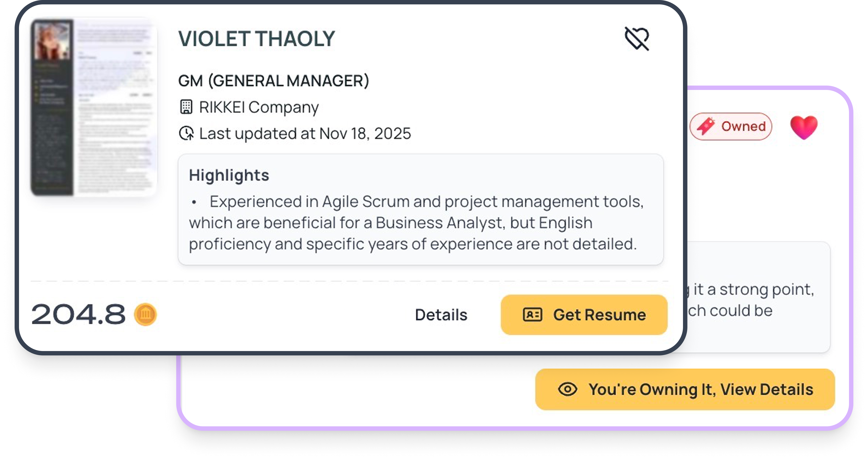The height and width of the screenshot is (460, 868).
Task: Click the gold coin icon beside 204.8
Action: (x=146, y=314)
